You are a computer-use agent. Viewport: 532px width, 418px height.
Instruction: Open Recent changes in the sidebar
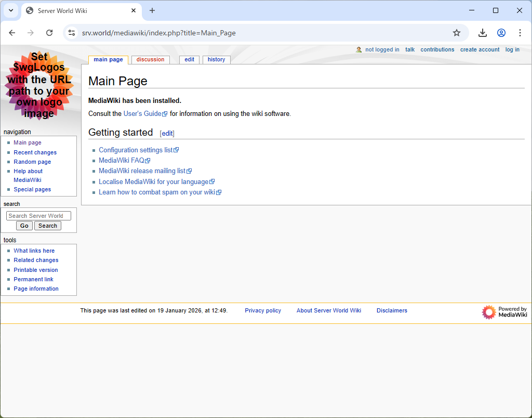click(x=35, y=152)
